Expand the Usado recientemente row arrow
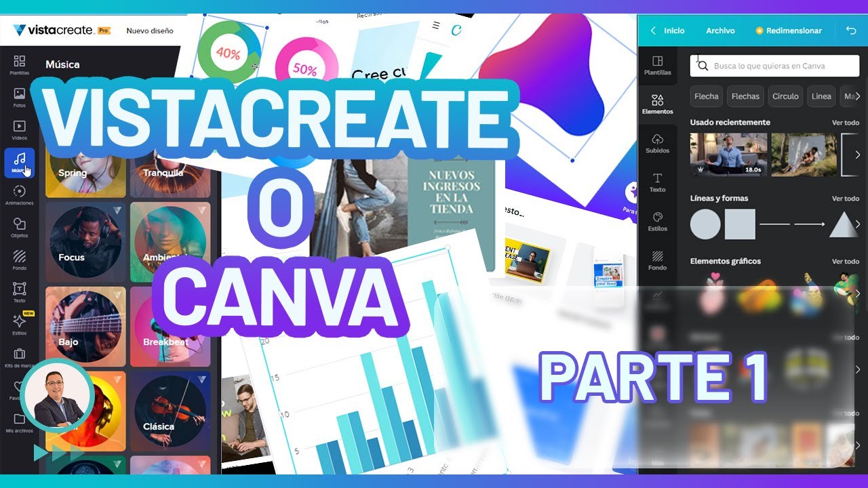 click(x=857, y=155)
